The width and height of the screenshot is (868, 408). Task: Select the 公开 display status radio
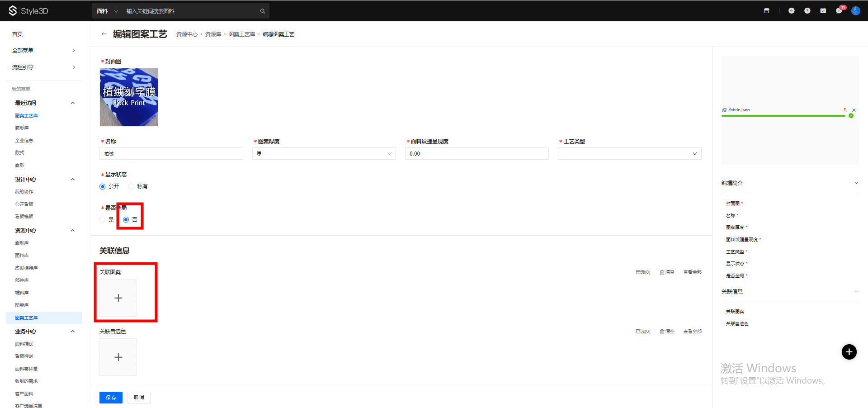[103, 186]
